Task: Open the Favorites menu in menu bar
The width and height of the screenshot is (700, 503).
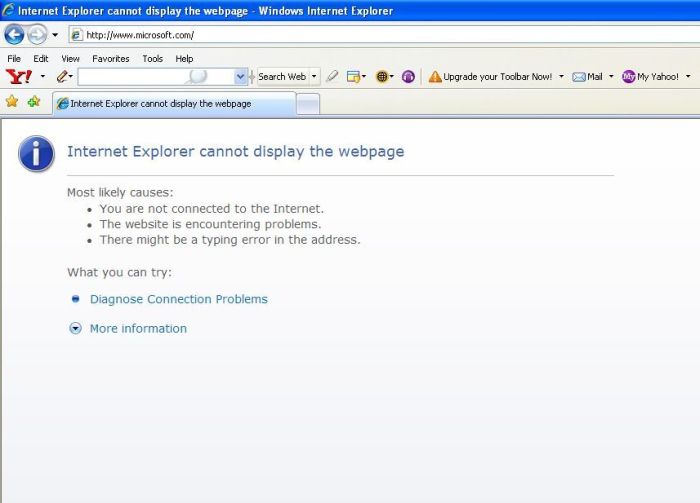Action: [x=111, y=59]
